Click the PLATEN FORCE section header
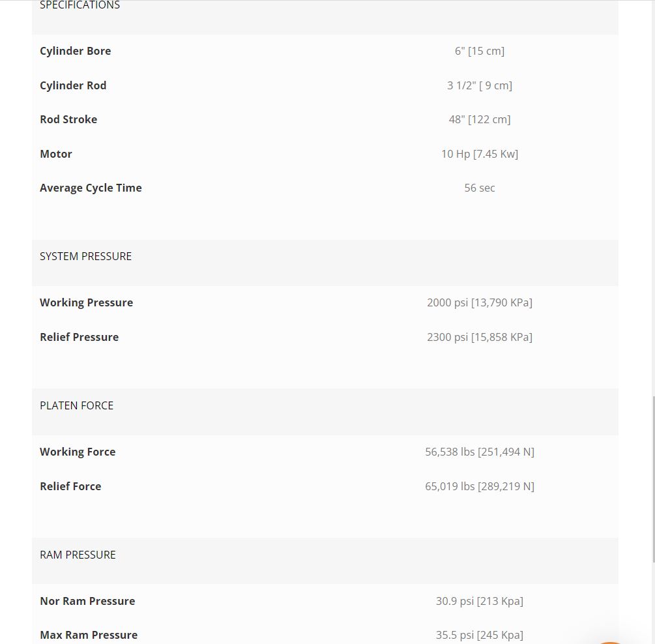This screenshot has height=644, width=655. [77, 405]
